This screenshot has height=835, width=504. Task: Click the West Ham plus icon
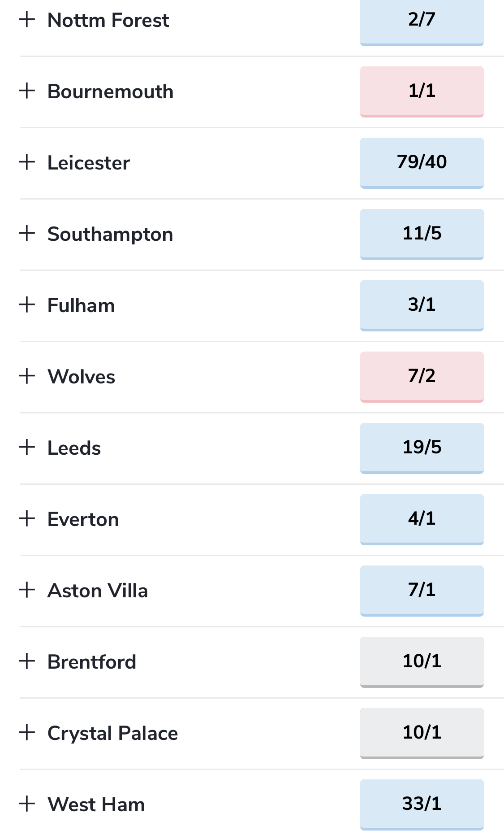[x=27, y=804]
